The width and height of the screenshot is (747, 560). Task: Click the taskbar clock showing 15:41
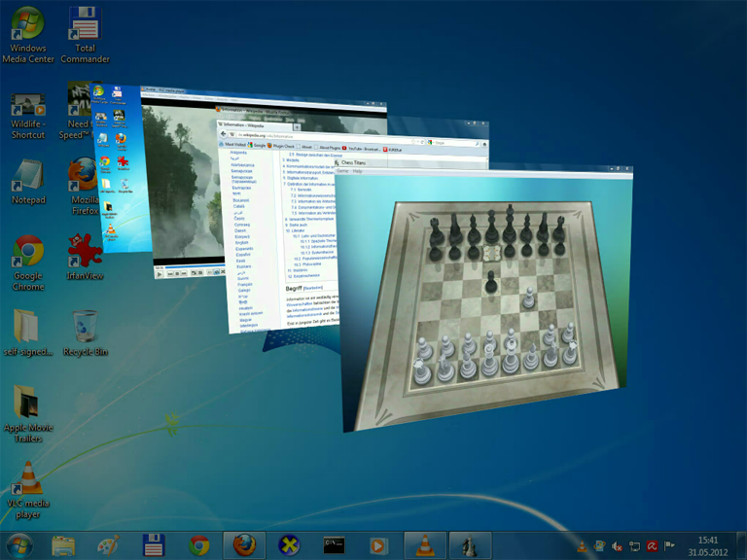[708, 545]
